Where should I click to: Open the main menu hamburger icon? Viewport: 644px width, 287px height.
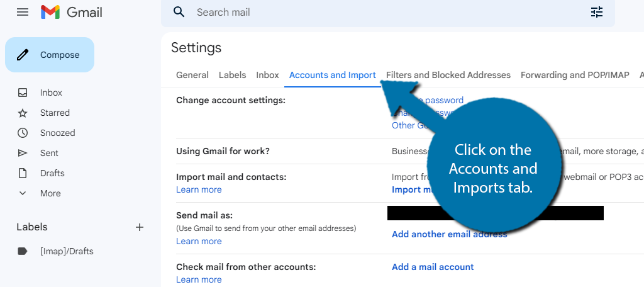(23, 13)
